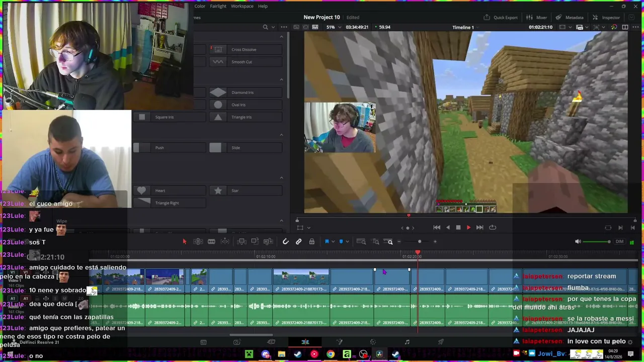Zoom in the timeline with plus
The width and height of the screenshot is (644, 362).
435,242
